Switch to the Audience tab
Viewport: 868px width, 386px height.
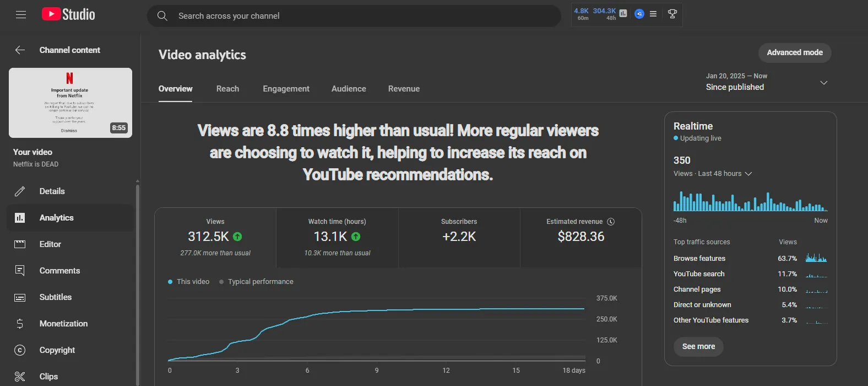pos(349,89)
